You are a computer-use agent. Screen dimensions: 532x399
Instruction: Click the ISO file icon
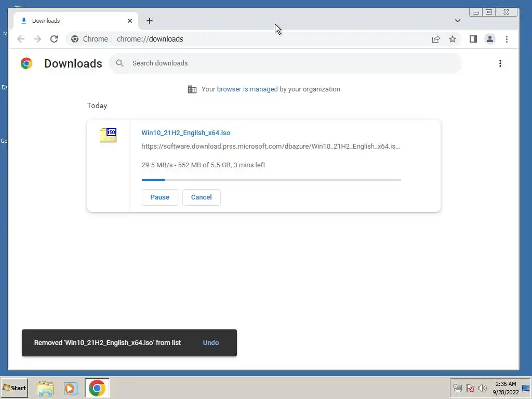coord(108,135)
